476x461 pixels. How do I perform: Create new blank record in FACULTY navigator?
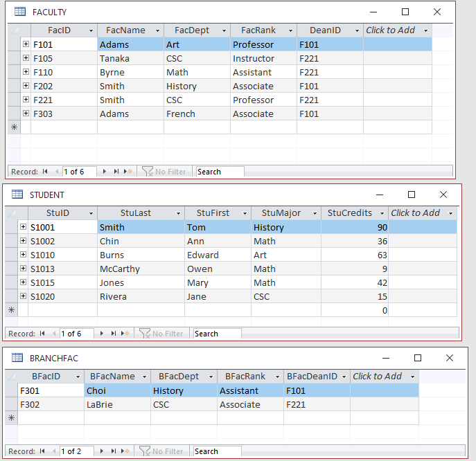(128, 172)
